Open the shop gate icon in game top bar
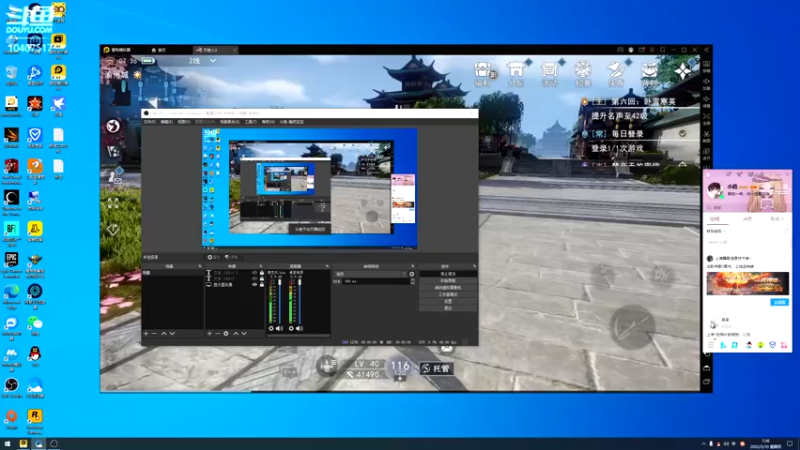The height and width of the screenshot is (450, 800). click(516, 74)
